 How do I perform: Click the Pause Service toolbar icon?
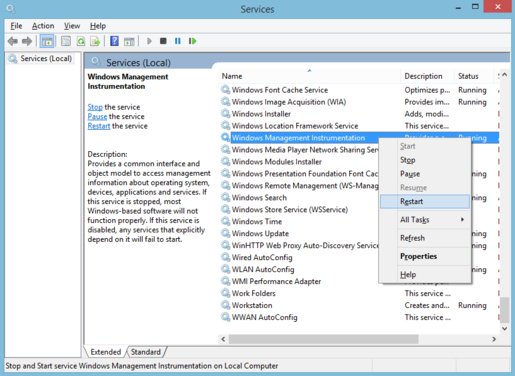(178, 41)
